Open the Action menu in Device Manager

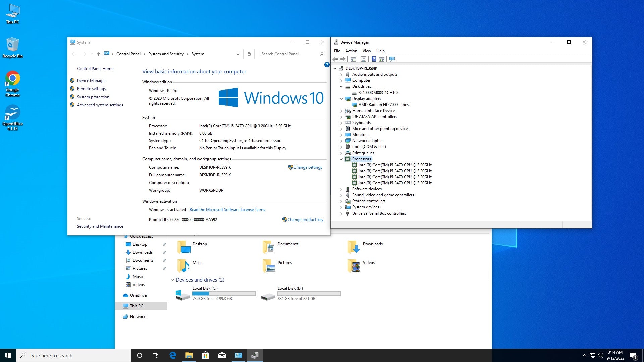(x=351, y=51)
